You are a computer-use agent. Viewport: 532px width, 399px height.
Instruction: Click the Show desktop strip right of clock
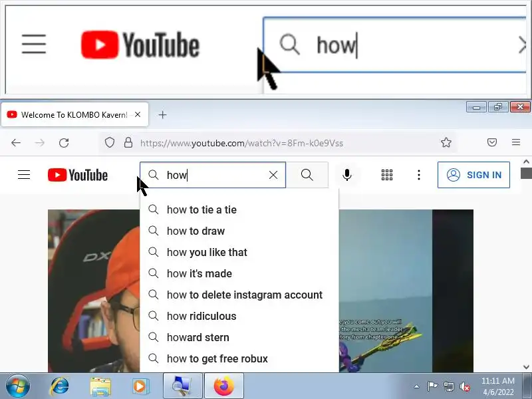point(527,386)
